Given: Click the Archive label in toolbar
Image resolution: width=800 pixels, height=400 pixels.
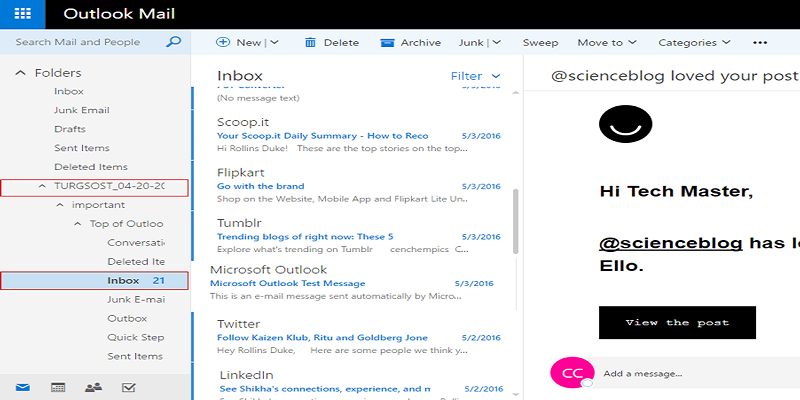Looking at the screenshot, I should pos(420,42).
